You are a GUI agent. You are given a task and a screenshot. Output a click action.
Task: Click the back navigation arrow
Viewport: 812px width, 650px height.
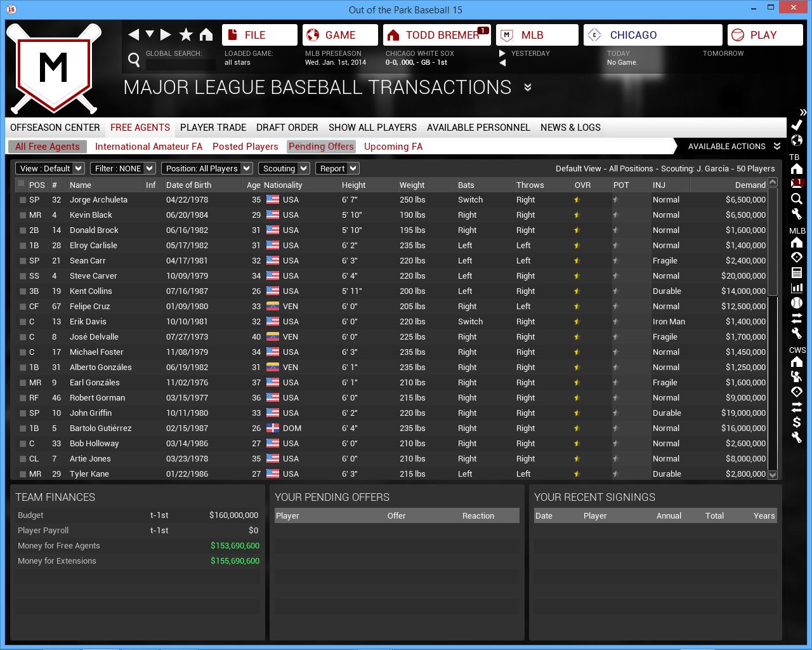[x=133, y=35]
